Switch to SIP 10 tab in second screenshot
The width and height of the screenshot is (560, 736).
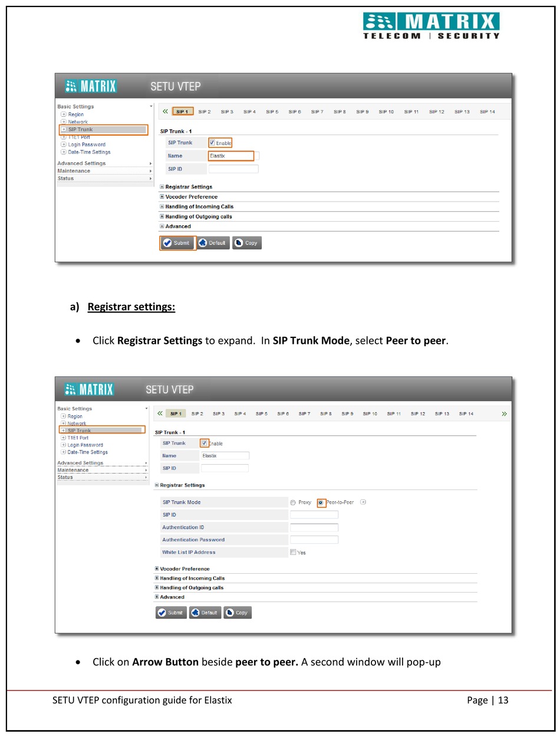(x=370, y=413)
